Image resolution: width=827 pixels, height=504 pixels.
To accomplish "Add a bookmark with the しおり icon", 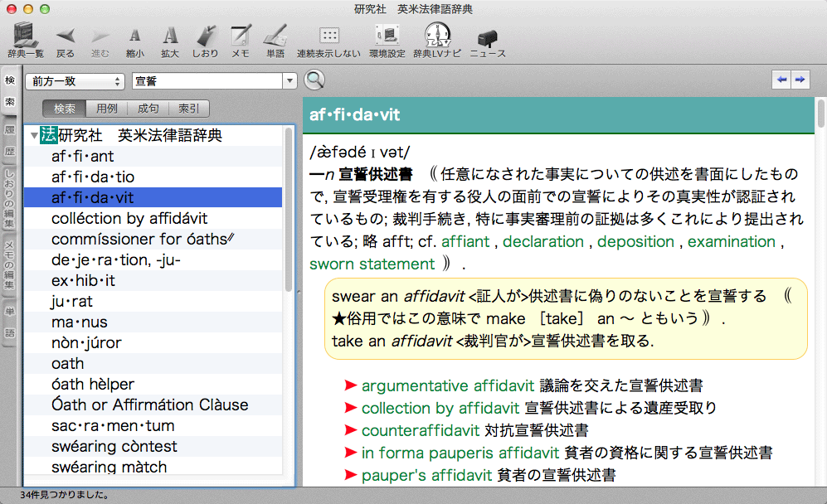I will 205,36.
